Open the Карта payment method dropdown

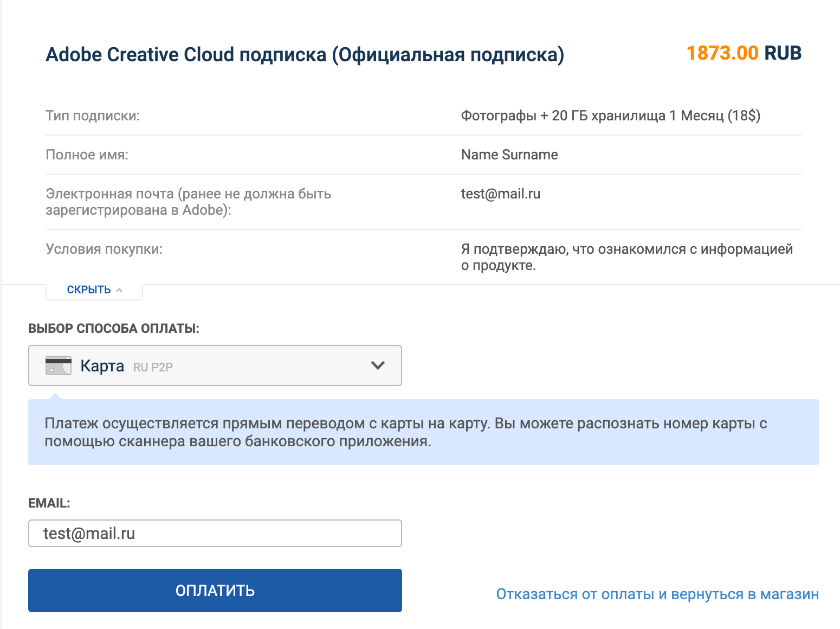coord(215,365)
